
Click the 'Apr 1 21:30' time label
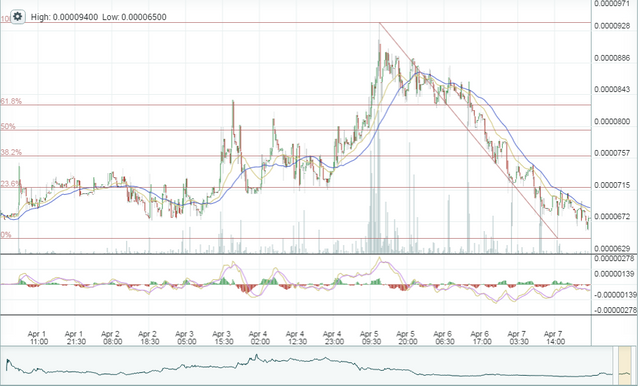[74, 337]
